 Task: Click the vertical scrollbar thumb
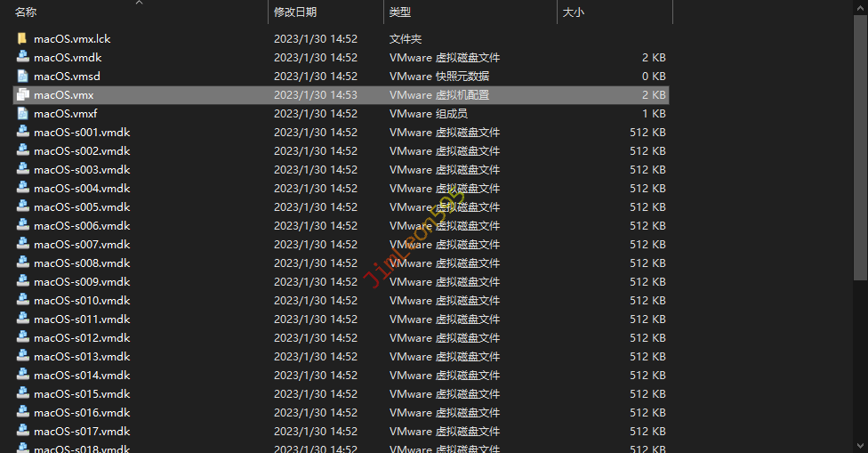click(x=860, y=148)
